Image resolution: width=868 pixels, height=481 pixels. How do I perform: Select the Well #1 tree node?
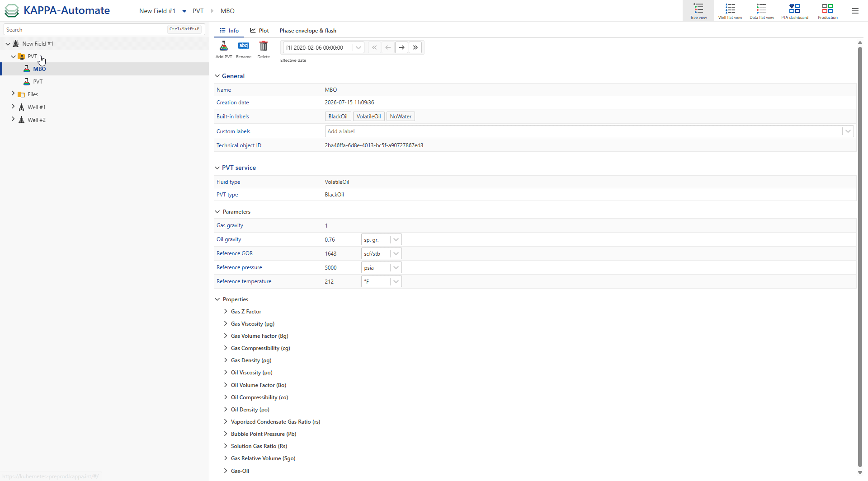pyautogui.click(x=37, y=107)
